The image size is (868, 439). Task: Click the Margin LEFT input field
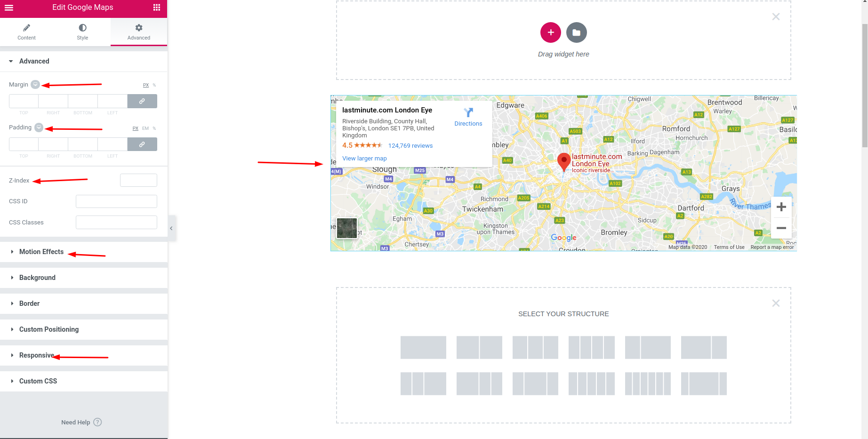(113, 101)
